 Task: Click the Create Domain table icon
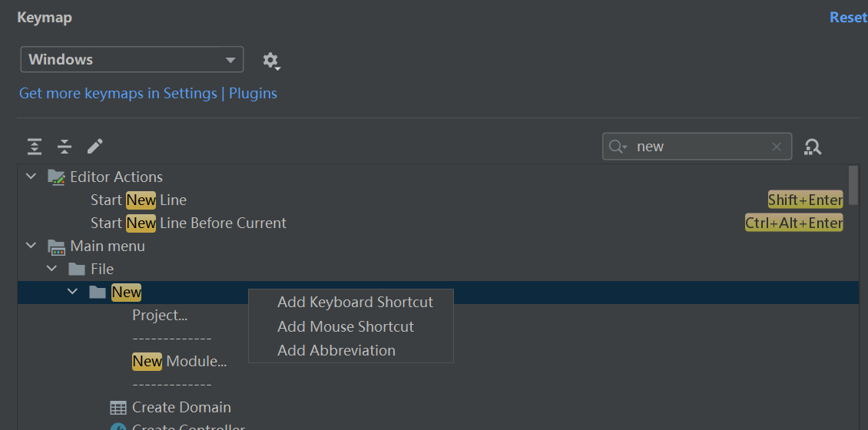click(x=118, y=407)
